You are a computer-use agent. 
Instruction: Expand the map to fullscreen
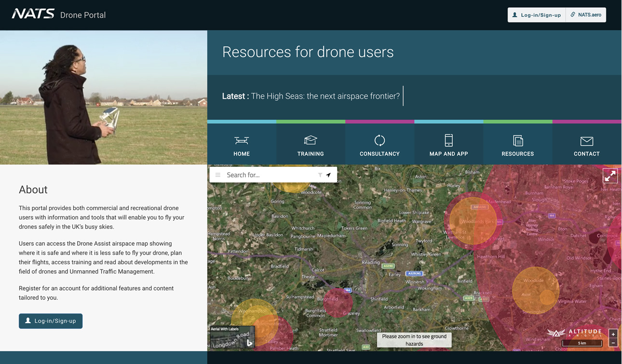click(610, 176)
